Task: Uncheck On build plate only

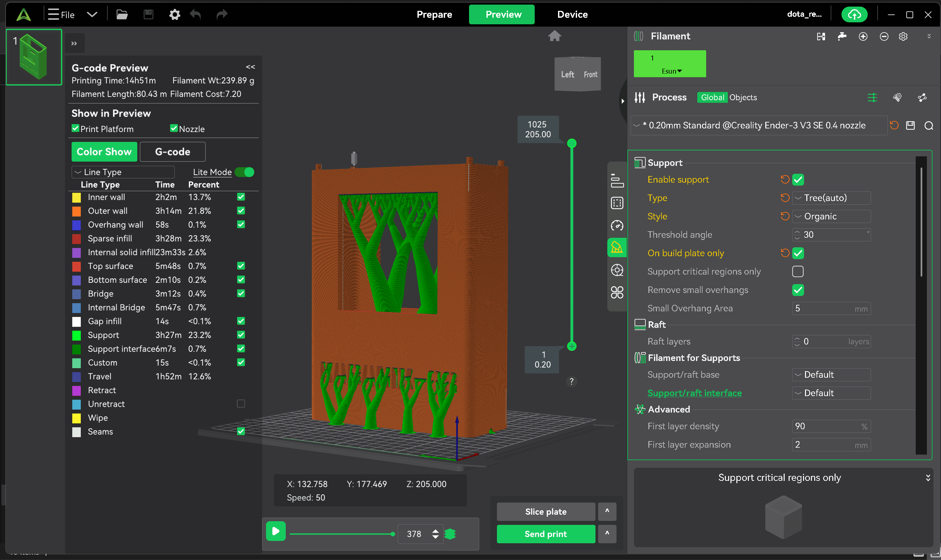Action: click(798, 253)
